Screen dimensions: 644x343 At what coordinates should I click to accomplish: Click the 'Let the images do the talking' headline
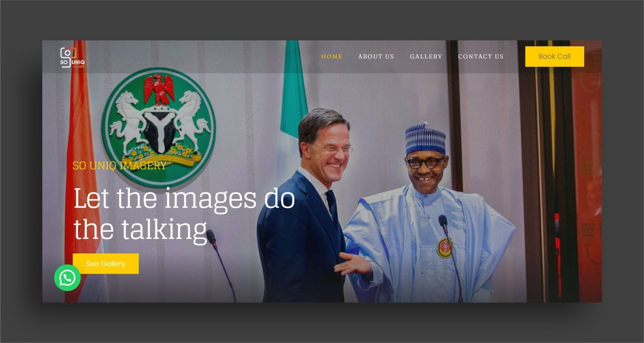click(x=184, y=214)
